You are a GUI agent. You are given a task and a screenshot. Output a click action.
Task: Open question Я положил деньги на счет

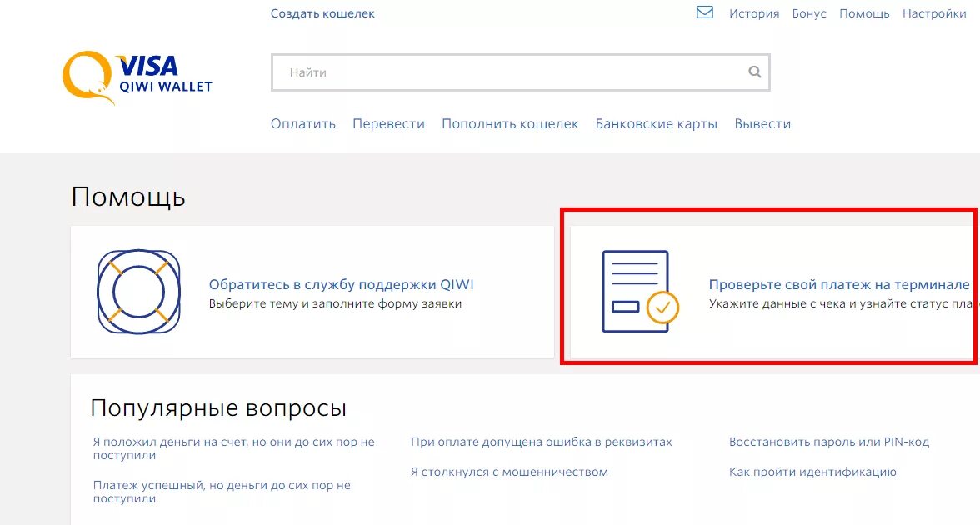(233, 448)
